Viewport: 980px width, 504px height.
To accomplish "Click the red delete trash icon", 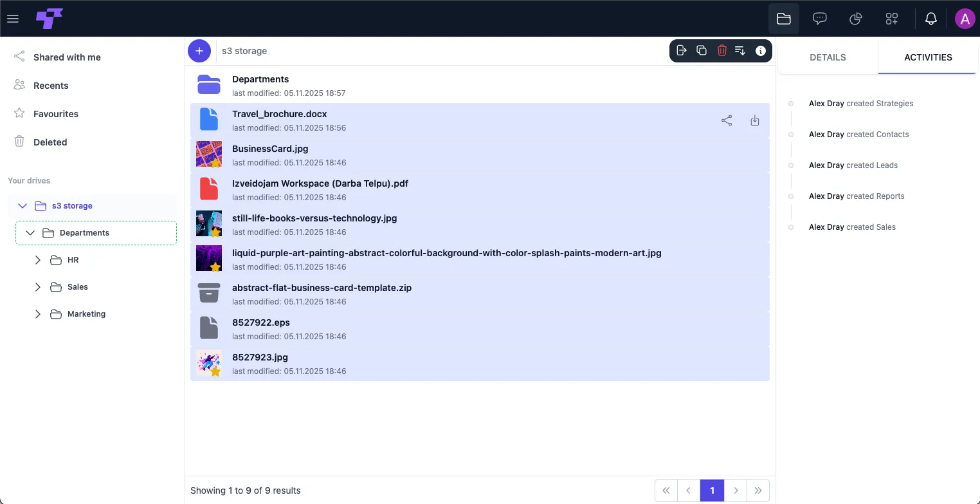I will 721,51.
